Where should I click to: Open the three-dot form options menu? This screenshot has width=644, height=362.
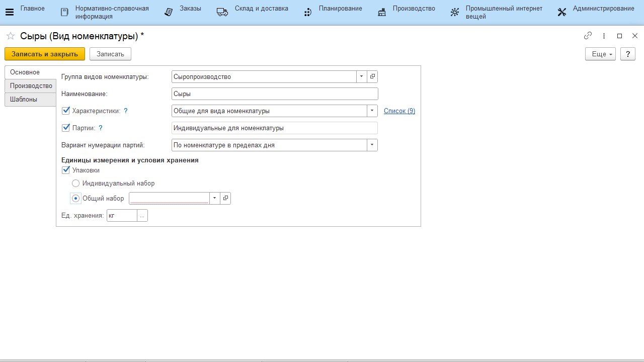(x=604, y=36)
